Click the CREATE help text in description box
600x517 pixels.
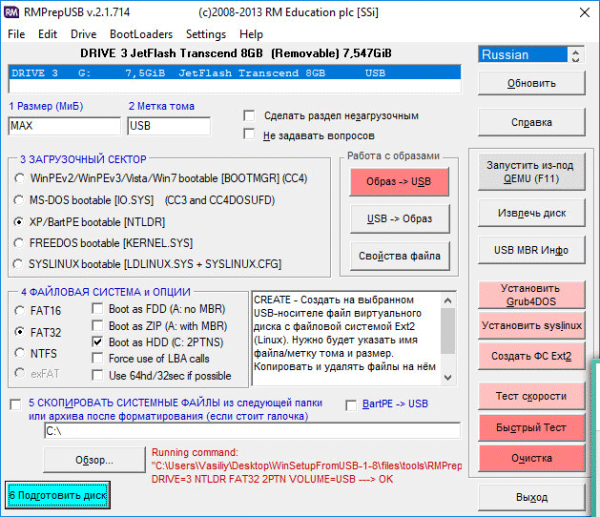pyautogui.click(x=345, y=333)
